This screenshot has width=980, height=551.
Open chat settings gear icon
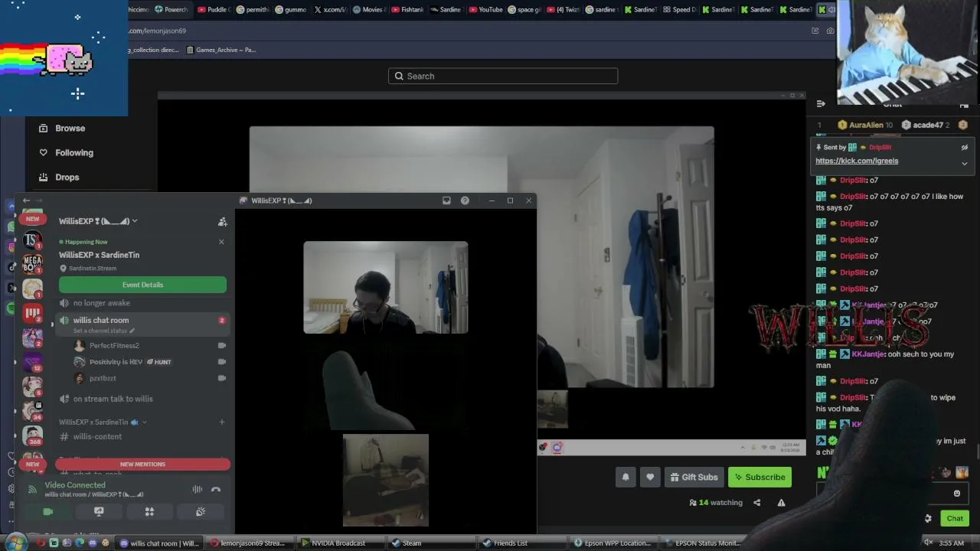click(928, 519)
